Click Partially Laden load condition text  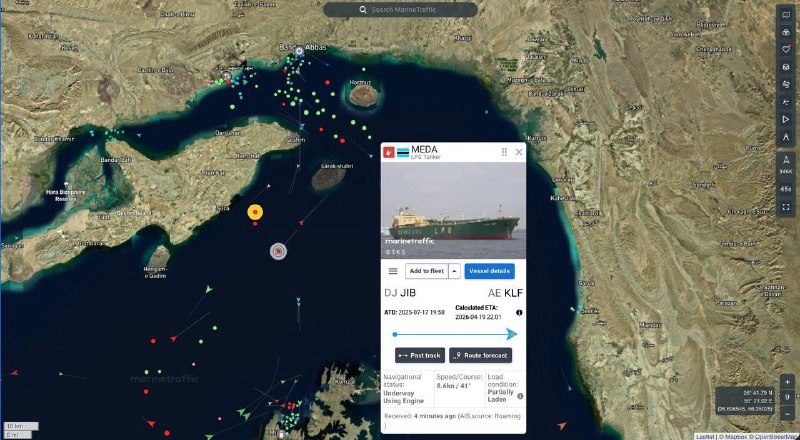(501, 396)
